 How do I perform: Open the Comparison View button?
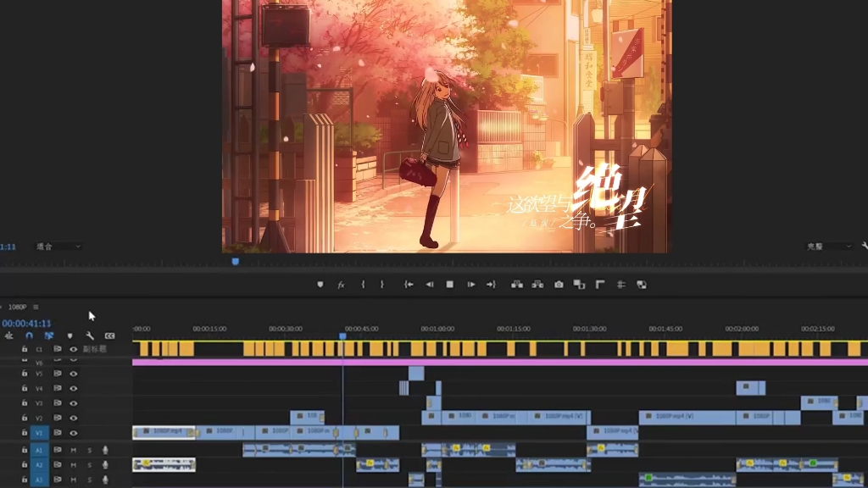[x=579, y=285]
